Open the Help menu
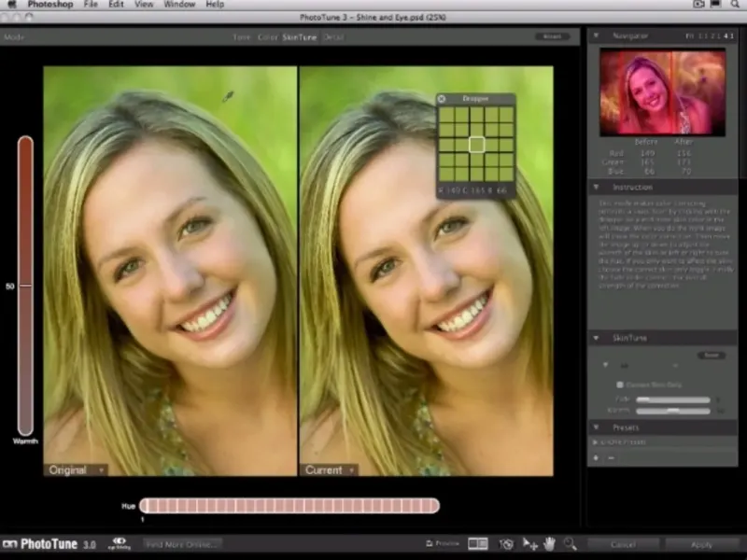This screenshot has height=560, width=747. pos(215,5)
